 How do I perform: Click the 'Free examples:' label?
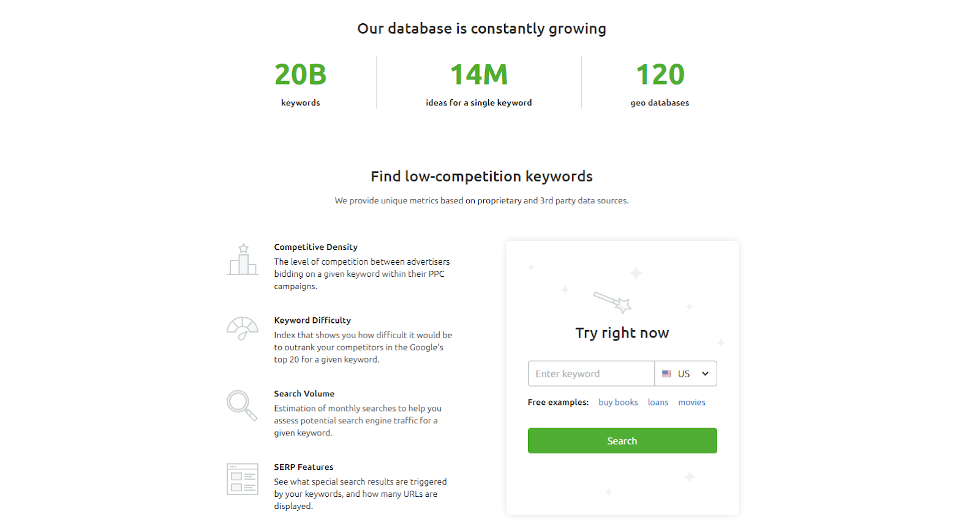558,402
